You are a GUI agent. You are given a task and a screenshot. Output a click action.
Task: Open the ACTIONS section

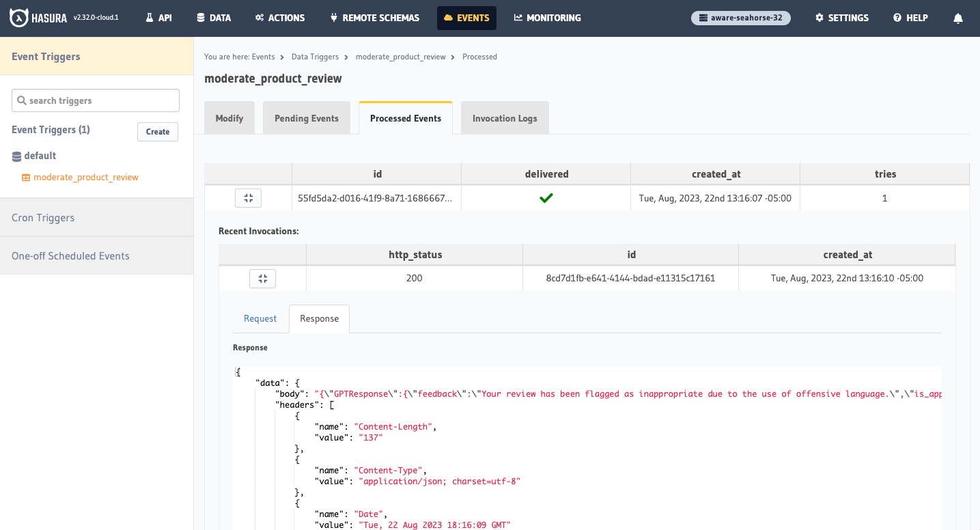(x=279, y=18)
